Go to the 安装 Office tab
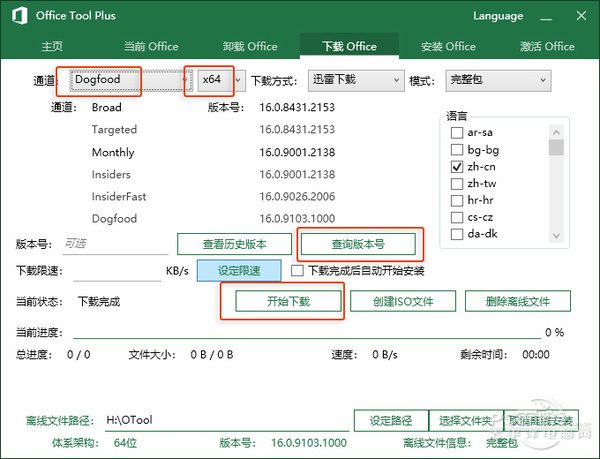600x459 pixels. pos(448,46)
